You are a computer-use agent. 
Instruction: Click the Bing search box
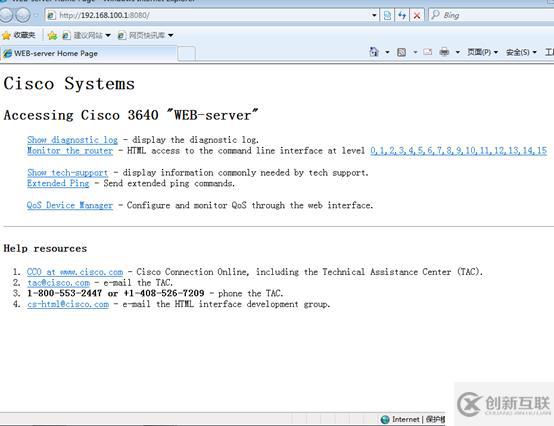point(491,15)
